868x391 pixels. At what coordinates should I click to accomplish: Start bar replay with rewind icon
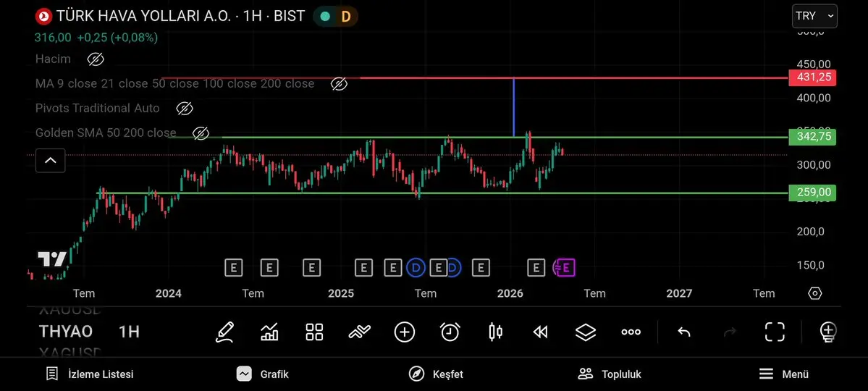point(540,332)
